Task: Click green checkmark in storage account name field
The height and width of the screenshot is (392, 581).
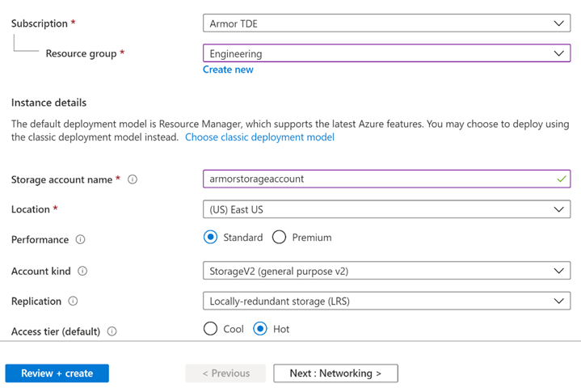Action: coord(561,179)
